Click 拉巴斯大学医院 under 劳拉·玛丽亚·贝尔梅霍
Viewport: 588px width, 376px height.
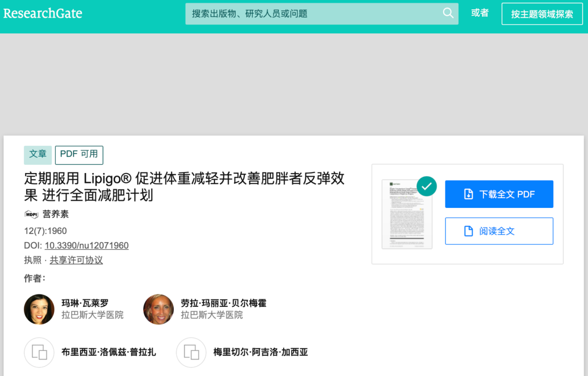click(x=212, y=315)
